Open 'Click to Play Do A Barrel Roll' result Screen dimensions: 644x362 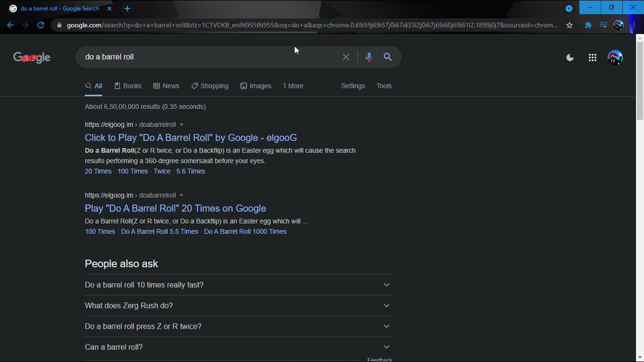pyautogui.click(x=191, y=138)
